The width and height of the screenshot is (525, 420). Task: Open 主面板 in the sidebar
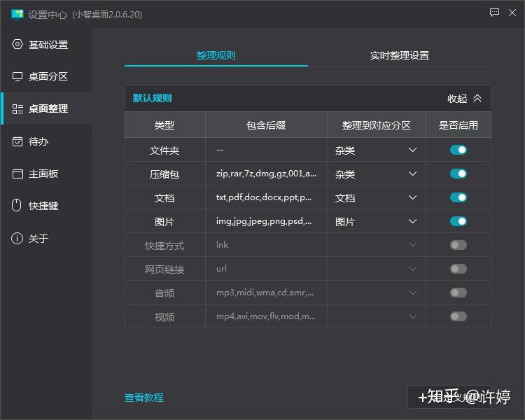point(46,174)
